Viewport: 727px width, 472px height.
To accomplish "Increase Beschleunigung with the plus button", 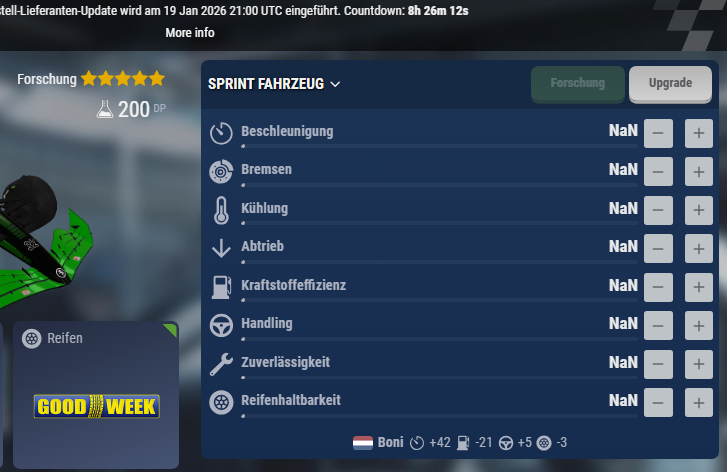I will tap(699, 134).
